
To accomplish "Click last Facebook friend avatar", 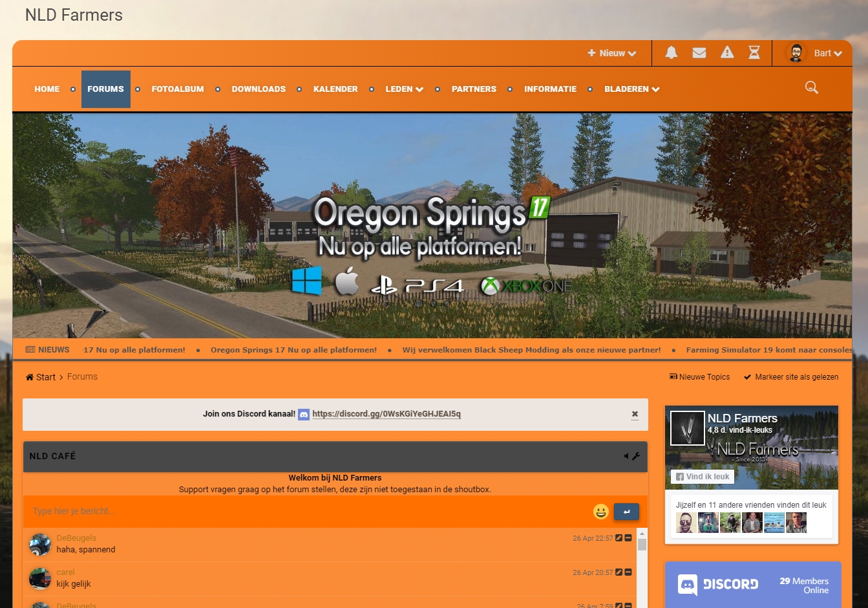I will [796, 523].
